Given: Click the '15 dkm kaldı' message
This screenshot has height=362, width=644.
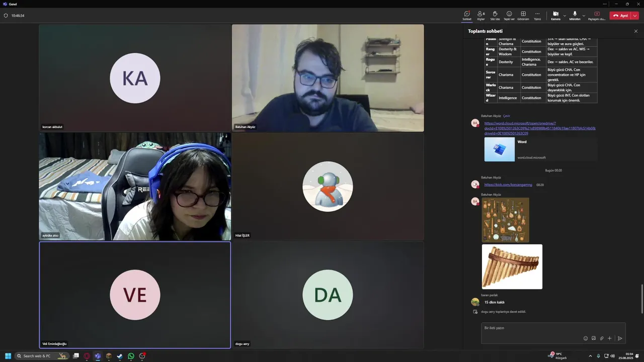Looking at the screenshot, I should (x=495, y=302).
